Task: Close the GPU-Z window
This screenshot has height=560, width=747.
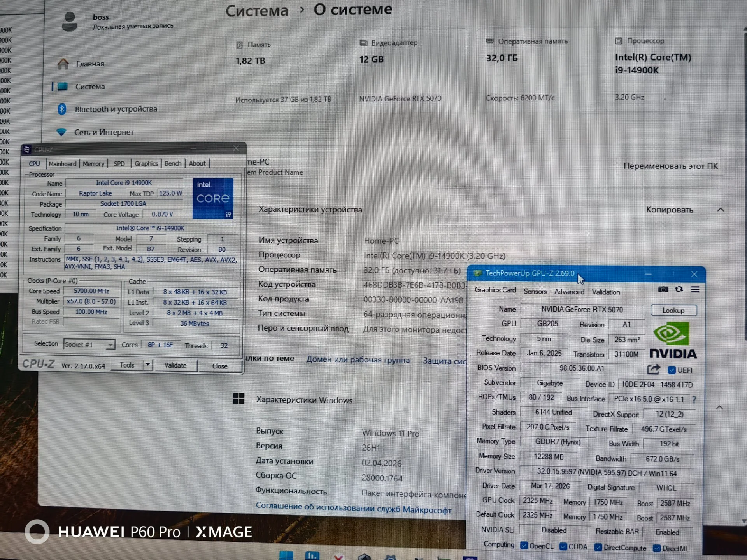Action: point(694,274)
